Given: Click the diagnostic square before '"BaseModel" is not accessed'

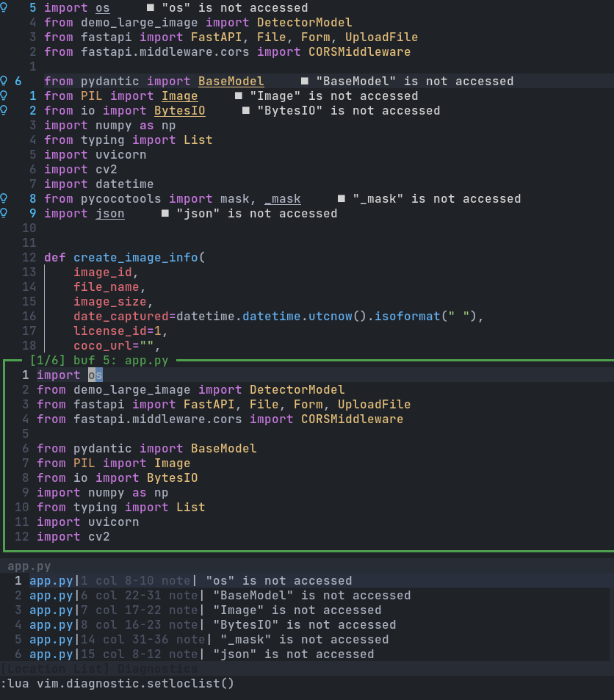Looking at the screenshot, I should tap(305, 81).
